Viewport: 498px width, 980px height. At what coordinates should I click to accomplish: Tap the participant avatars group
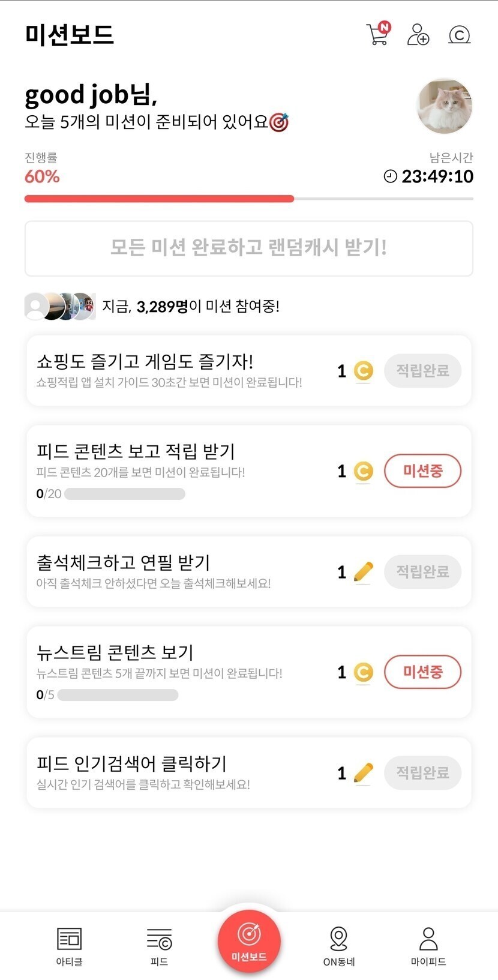(59, 306)
